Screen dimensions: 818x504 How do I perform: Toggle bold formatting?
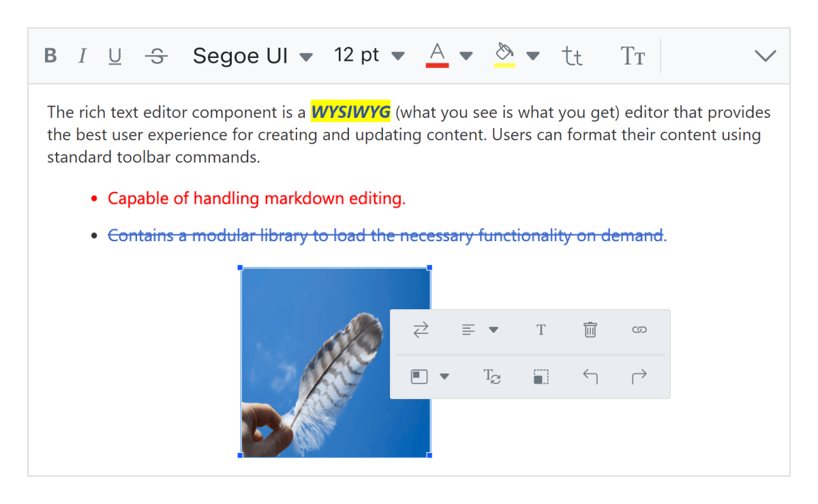click(x=50, y=56)
